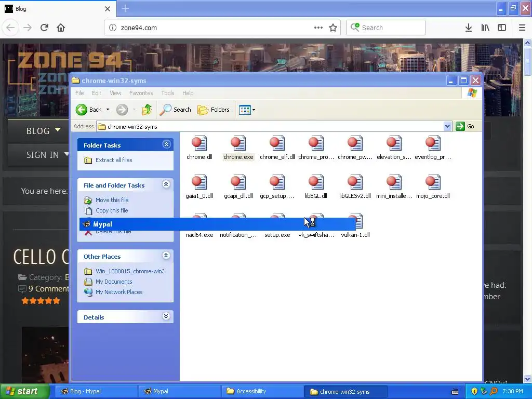Screen dimensions: 532x399
Task: Open the Favorites menu in Explorer
Action: pyautogui.click(x=141, y=93)
